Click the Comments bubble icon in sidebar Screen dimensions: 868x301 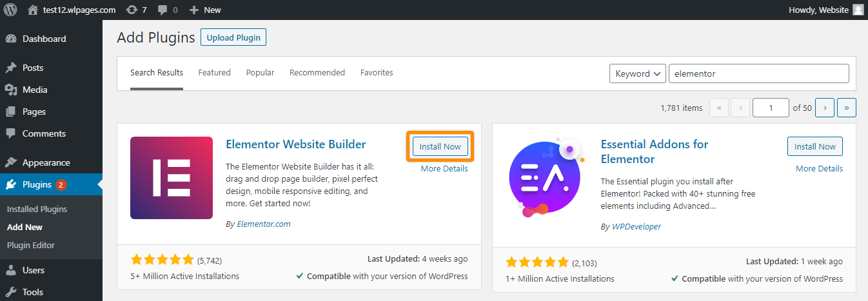(x=10, y=133)
